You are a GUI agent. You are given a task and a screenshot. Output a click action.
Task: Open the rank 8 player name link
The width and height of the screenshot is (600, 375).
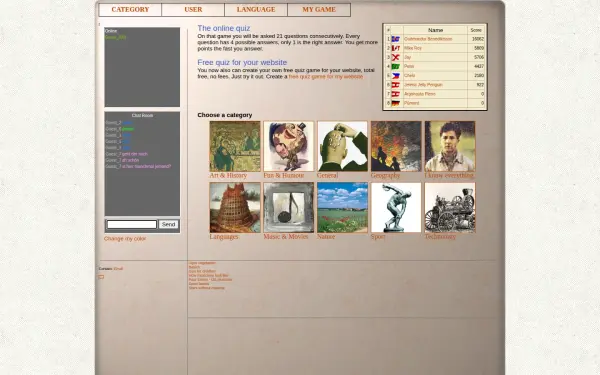click(x=411, y=103)
